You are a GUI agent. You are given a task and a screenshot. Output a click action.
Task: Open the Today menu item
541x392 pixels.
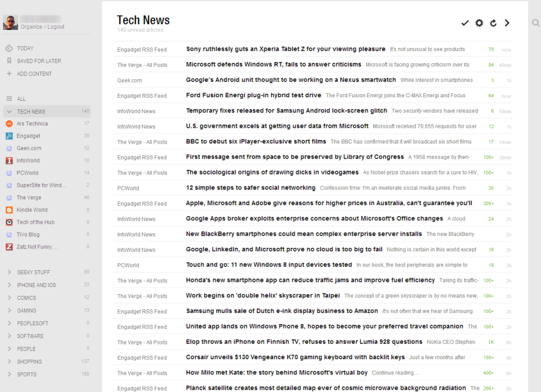[25, 48]
